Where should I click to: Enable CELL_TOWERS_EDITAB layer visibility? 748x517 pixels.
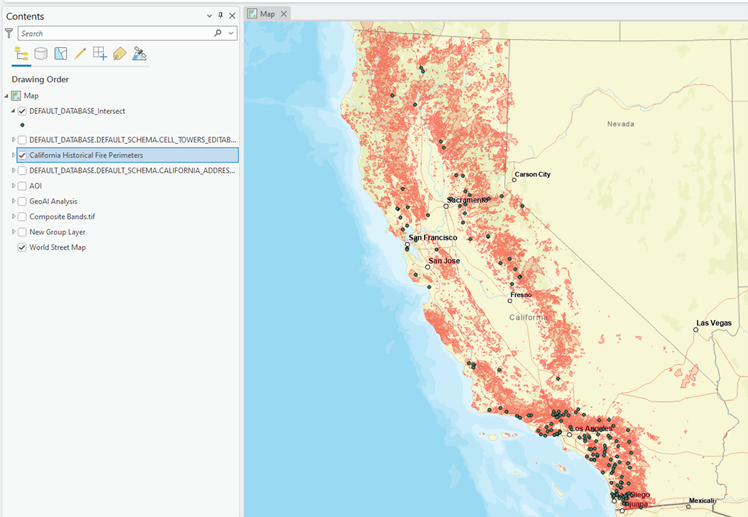click(x=22, y=140)
